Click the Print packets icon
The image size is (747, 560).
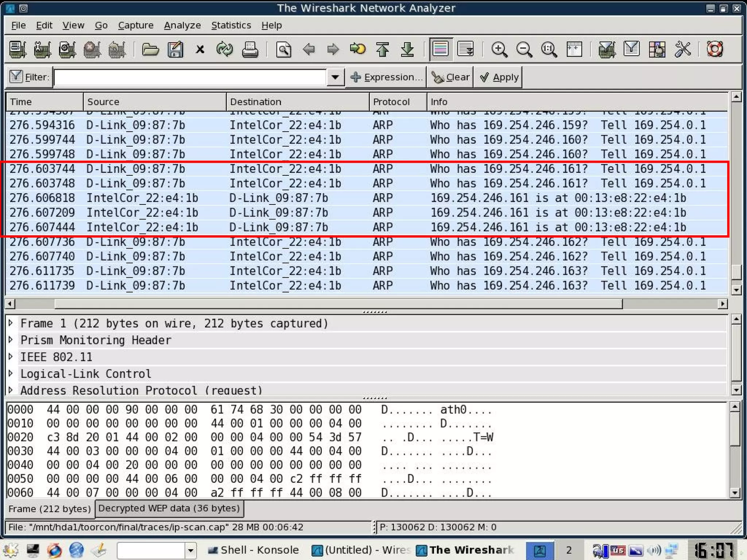(250, 49)
